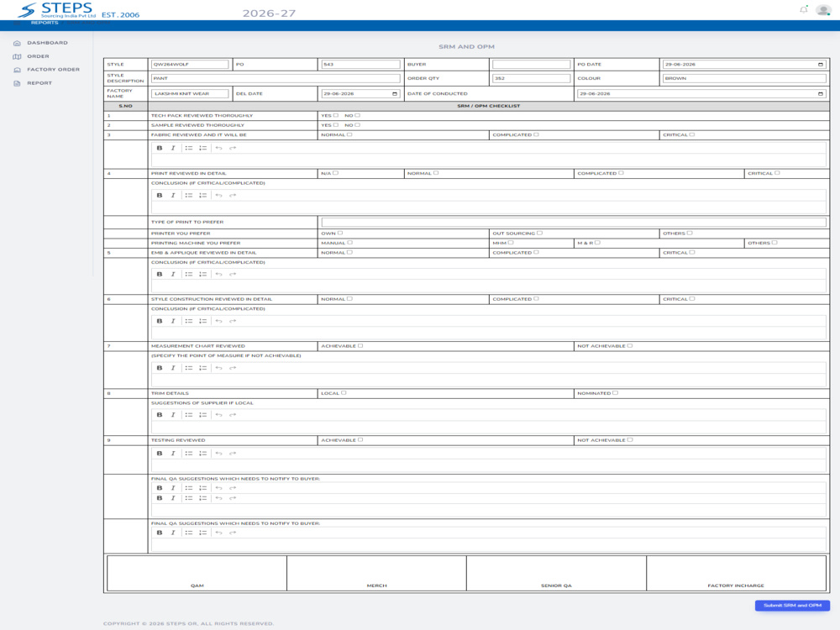Check ACHIEVABLE for Testing Reviewed
840x630 pixels.
tap(360, 440)
